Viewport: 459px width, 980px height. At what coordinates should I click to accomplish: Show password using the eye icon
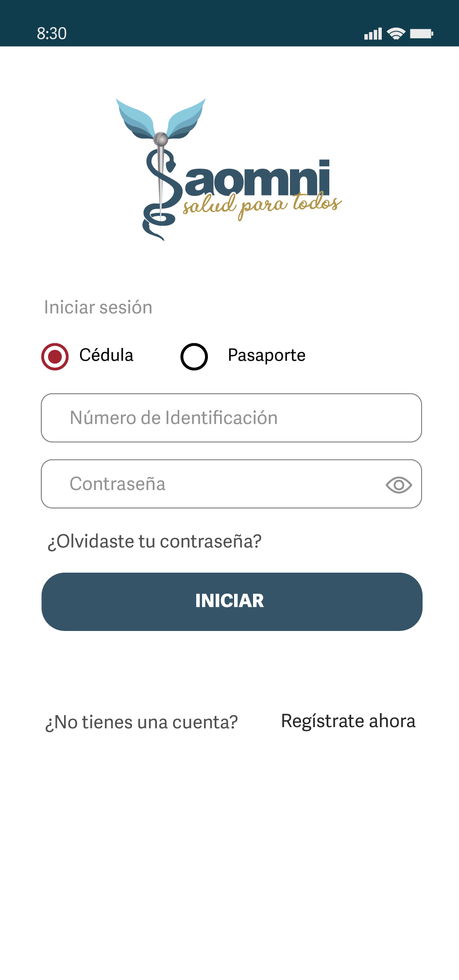(399, 485)
